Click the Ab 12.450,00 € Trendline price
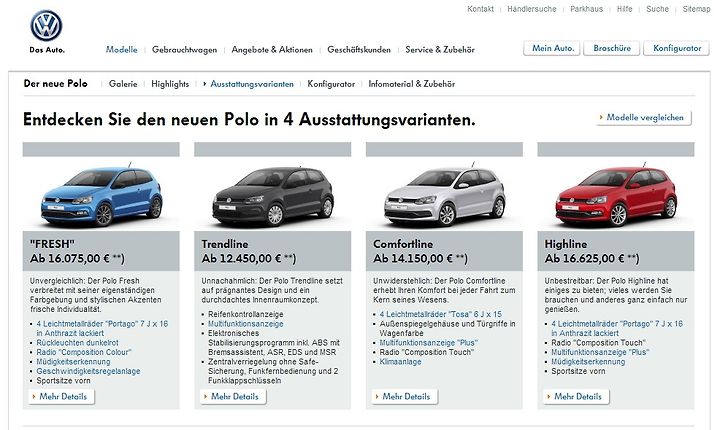Image resolution: width=720 pixels, height=430 pixels. 248,259
